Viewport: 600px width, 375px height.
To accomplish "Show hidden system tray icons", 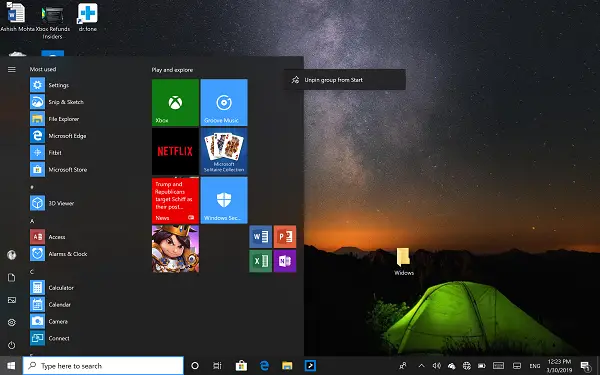I will (x=421, y=366).
